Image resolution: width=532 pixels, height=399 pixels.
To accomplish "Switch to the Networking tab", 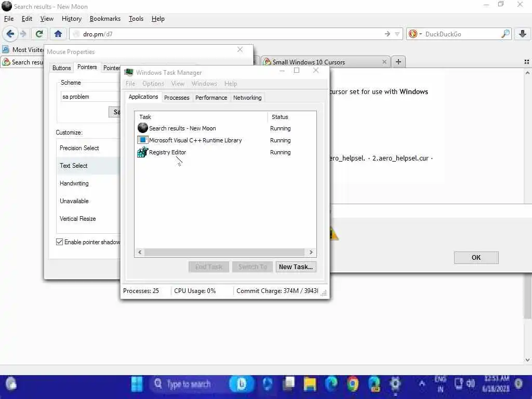I will 247,98.
